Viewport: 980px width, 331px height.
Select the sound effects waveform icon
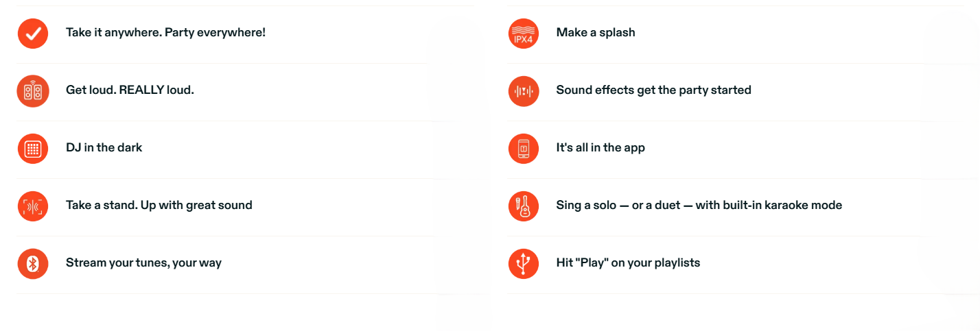pyautogui.click(x=524, y=90)
